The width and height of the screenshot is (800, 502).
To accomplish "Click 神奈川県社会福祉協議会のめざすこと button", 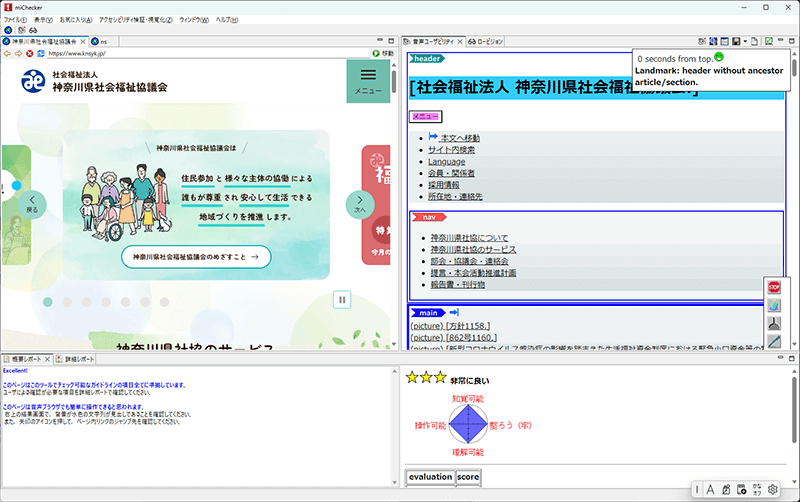I will tap(196, 257).
